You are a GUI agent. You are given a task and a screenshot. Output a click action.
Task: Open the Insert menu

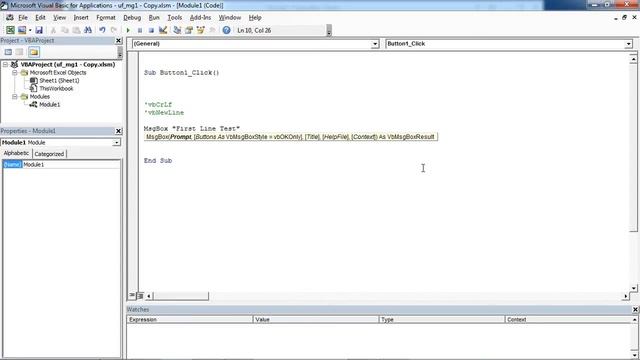pyautogui.click(x=81, y=18)
